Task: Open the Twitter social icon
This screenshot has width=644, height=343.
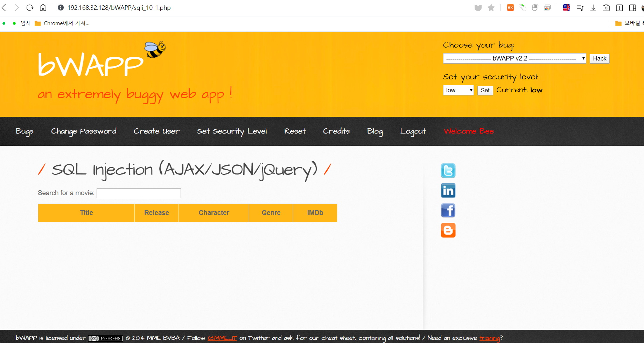Action: point(448,171)
